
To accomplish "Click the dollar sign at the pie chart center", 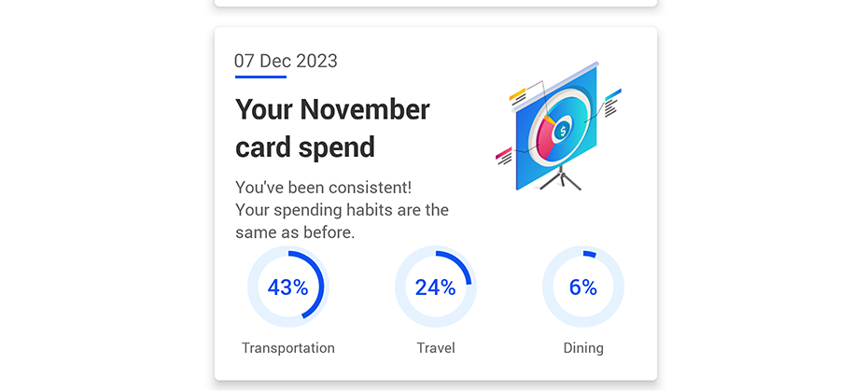I will point(563,132).
